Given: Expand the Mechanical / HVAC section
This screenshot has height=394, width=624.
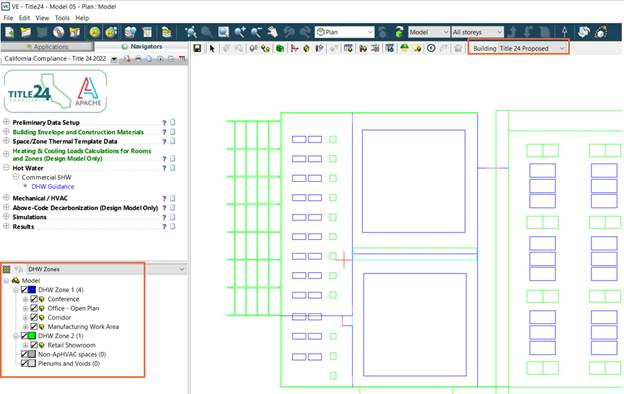Looking at the screenshot, I should pos(6,197).
